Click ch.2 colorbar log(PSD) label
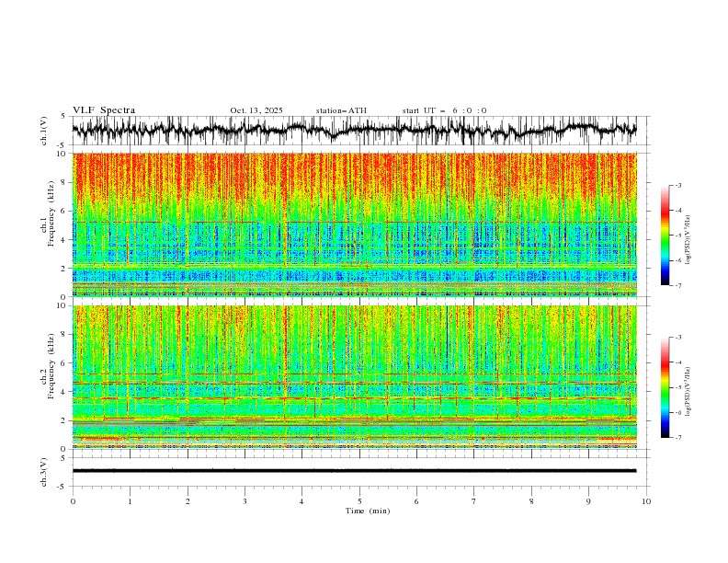Viewport: 728px width, 563px height. pos(688,392)
